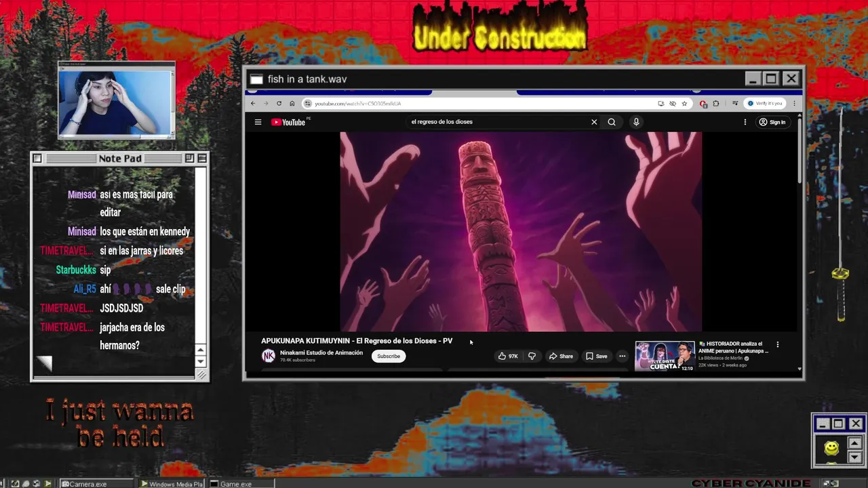Click the Note Pad outermost right title-bar icon

point(201,158)
